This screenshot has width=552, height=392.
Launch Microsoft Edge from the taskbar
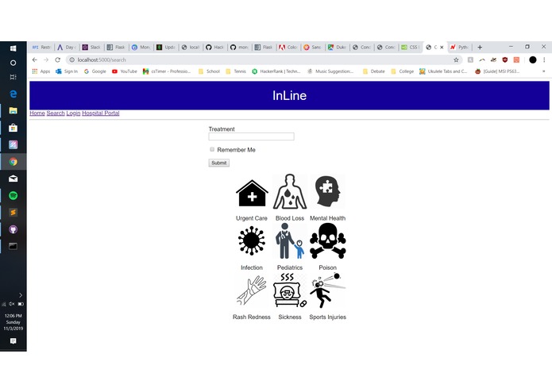point(13,94)
